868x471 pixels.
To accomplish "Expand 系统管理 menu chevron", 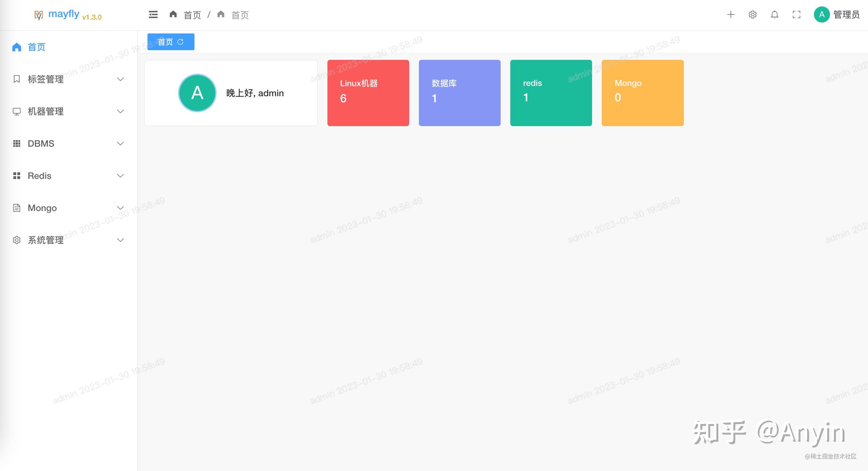I will click(120, 240).
